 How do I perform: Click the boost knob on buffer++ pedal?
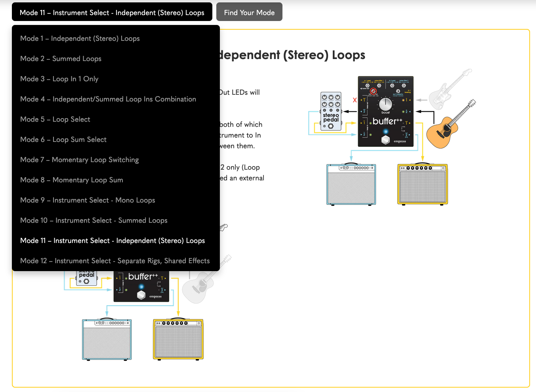(x=385, y=104)
